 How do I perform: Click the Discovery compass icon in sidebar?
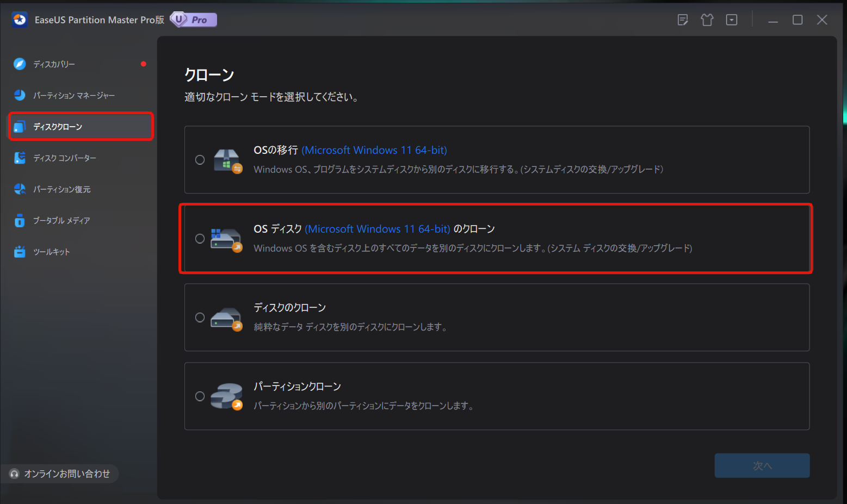(x=20, y=64)
